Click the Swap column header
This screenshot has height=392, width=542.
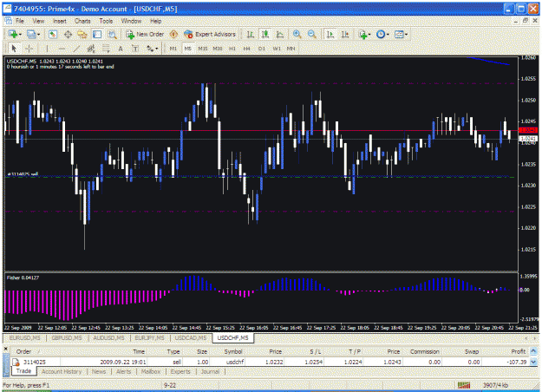tap(472, 351)
